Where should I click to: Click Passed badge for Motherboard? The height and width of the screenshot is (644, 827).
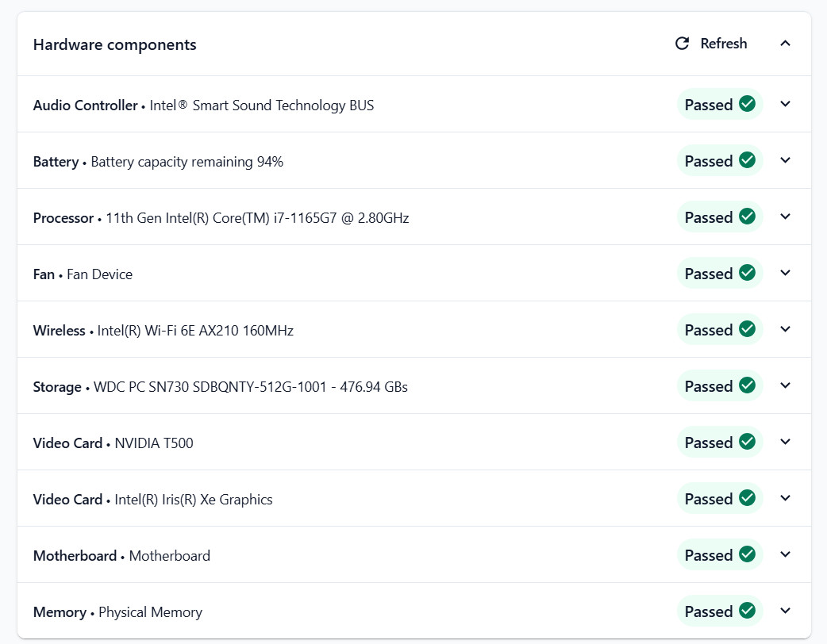(x=720, y=554)
